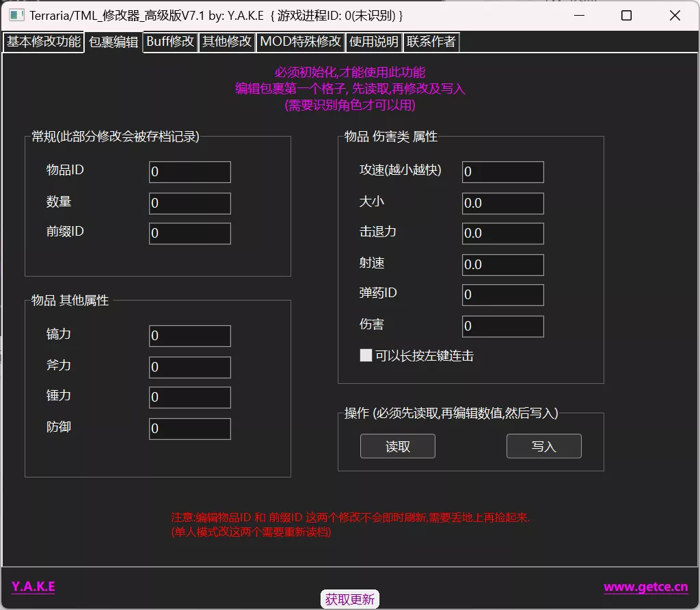Viewport: 700px width, 610px height.
Task: Click the 常规(此部分修改会被存档记录) group title
Action: pos(115,137)
